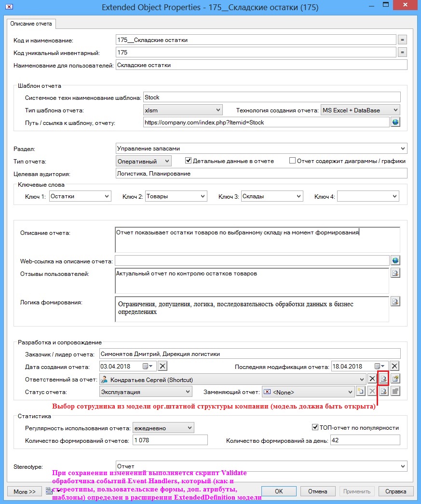421x504 pixels.
Task: Select the Описание отчета tab
Action: [x=31, y=24]
